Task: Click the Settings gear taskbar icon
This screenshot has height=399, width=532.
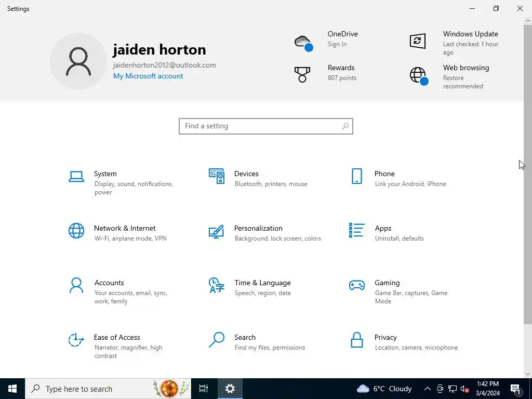Action: 230,389
